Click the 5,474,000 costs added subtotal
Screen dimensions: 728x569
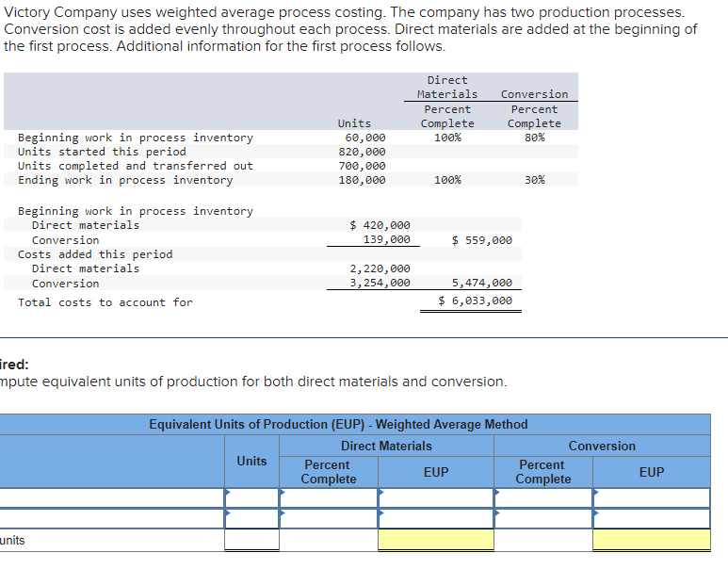click(x=482, y=283)
